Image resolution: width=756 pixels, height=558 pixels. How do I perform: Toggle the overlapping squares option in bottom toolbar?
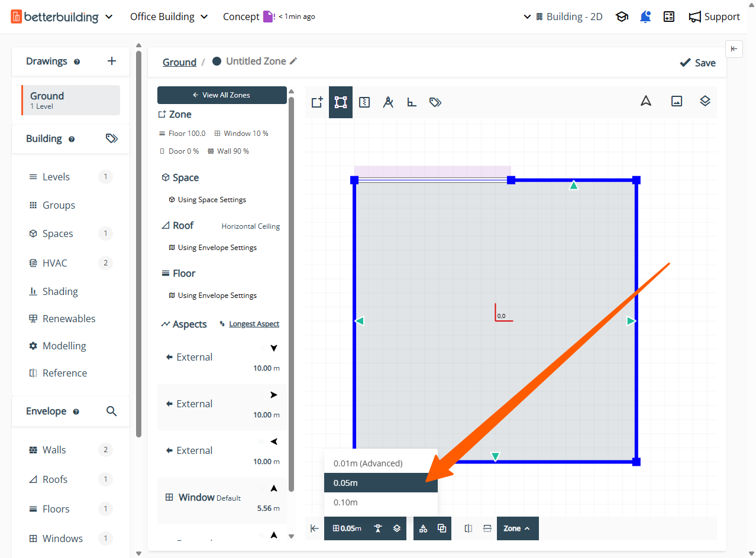442,528
